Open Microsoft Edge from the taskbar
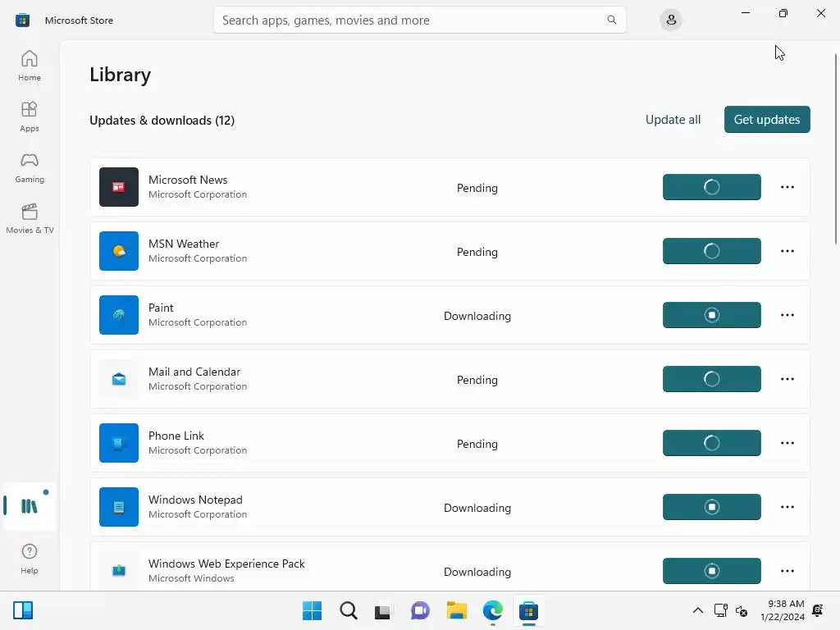Screen dimensions: 840x630 click(x=492, y=610)
